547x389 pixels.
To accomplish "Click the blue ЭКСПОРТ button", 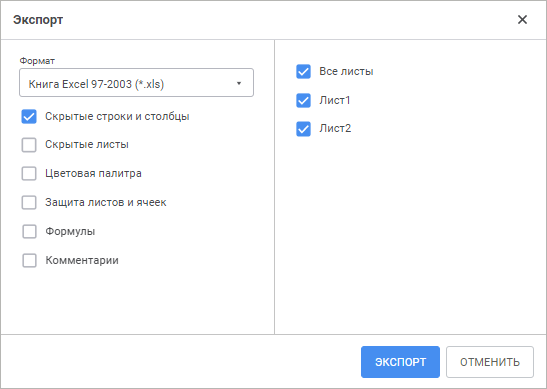I will click(400, 362).
